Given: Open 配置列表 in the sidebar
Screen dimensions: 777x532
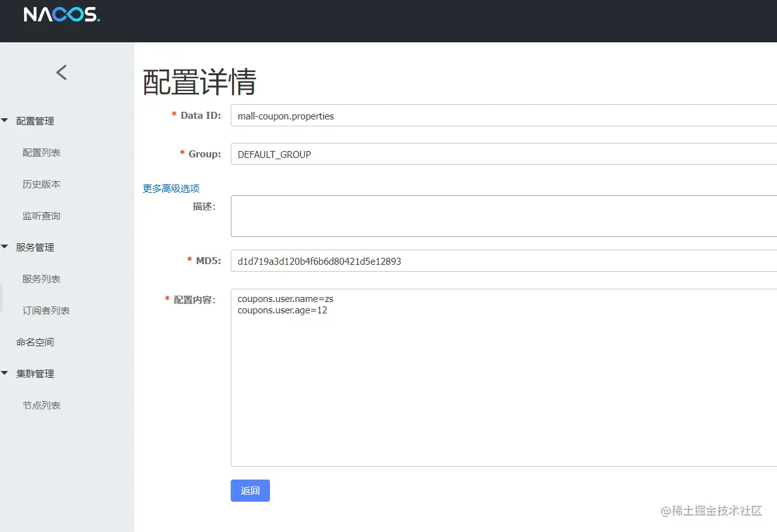Looking at the screenshot, I should tap(42, 153).
